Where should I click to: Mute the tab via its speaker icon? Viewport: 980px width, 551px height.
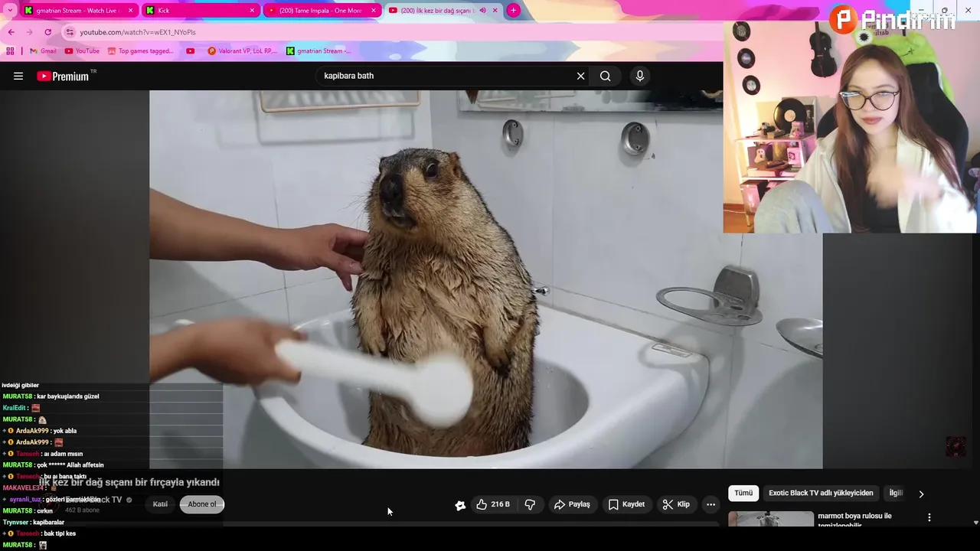coord(483,11)
